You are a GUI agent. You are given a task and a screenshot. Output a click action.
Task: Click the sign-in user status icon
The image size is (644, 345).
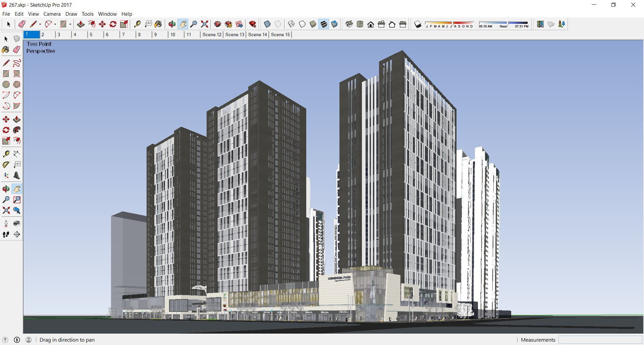coord(29,340)
